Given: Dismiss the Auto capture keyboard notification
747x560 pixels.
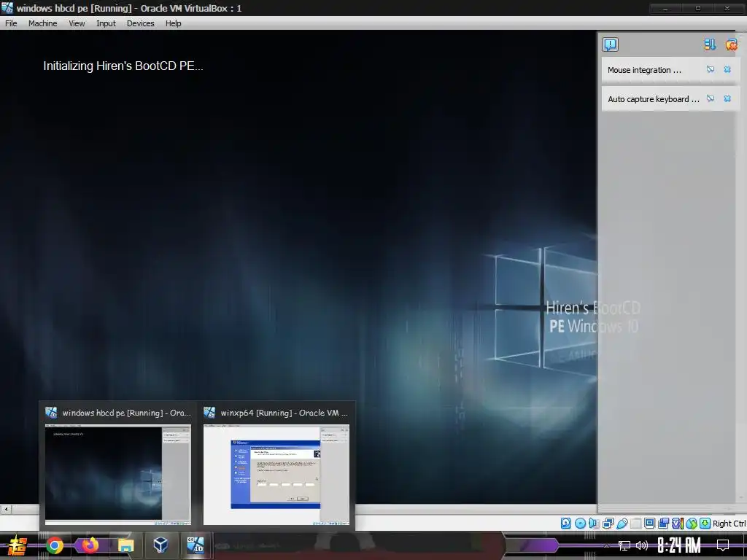Looking at the screenshot, I should coord(727,98).
